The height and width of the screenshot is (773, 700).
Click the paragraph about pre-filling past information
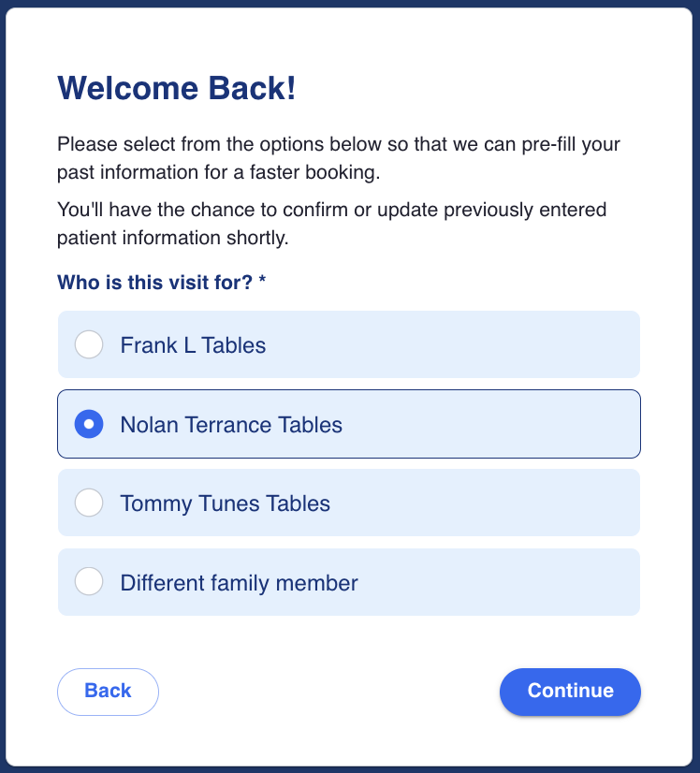coord(339,159)
